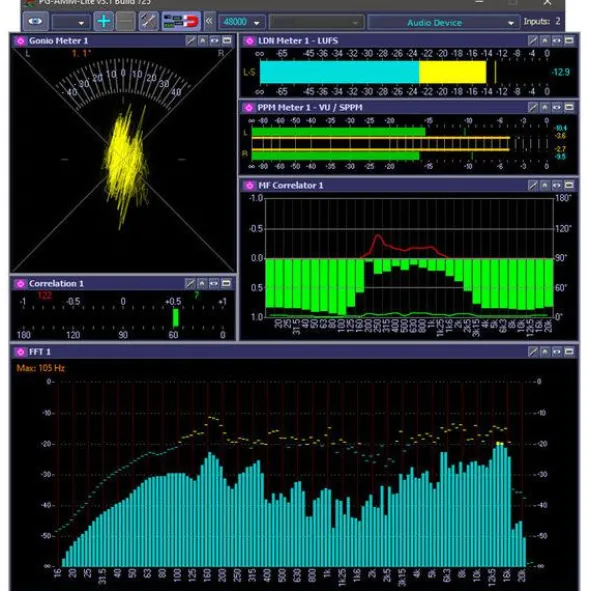Open the empty preset dropdown next to the eye button
This screenshot has height=591, width=590.
click(x=71, y=22)
